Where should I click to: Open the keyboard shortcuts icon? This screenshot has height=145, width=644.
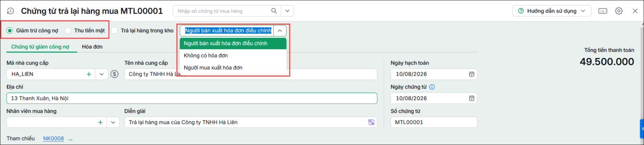[x=603, y=11]
